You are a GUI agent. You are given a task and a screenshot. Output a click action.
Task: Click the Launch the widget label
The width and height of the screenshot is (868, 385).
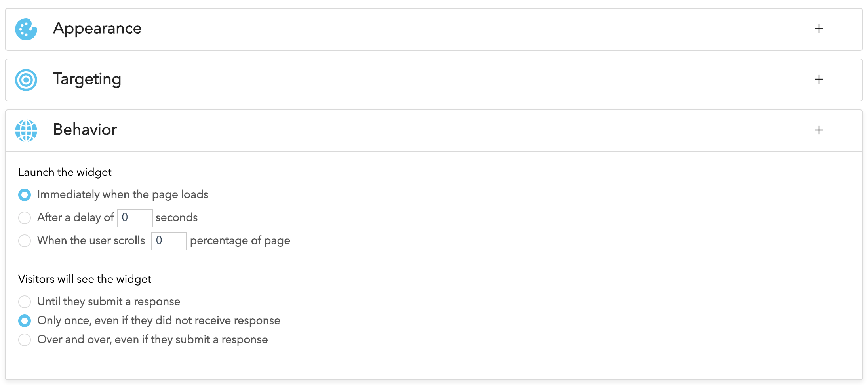(65, 172)
